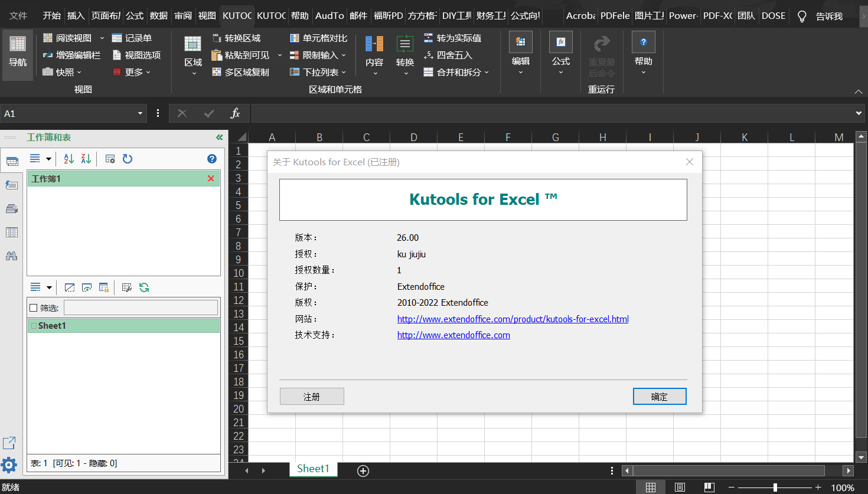Switch to the 数据 Data tab
Screen dimensions: 868x494
pos(159,15)
